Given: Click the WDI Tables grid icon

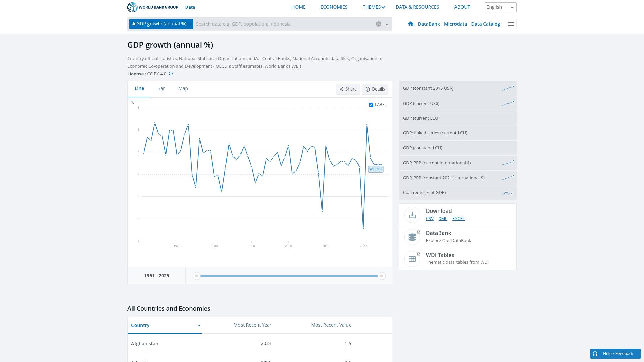Looking at the screenshot, I should (x=412, y=259).
